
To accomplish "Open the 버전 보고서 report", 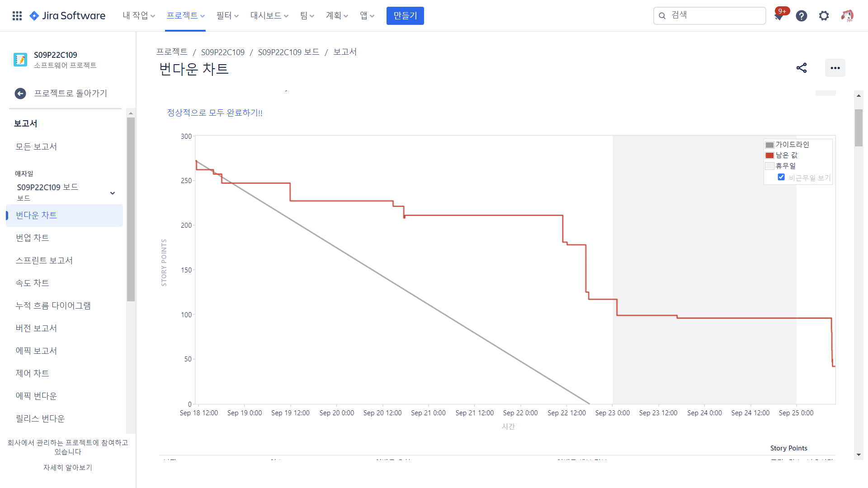I will (x=36, y=328).
